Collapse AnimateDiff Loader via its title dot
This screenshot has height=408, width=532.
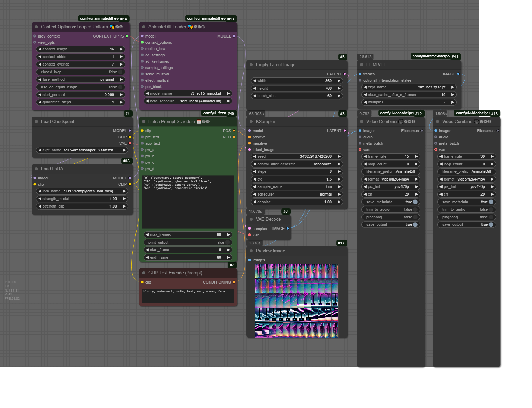tap(144, 27)
